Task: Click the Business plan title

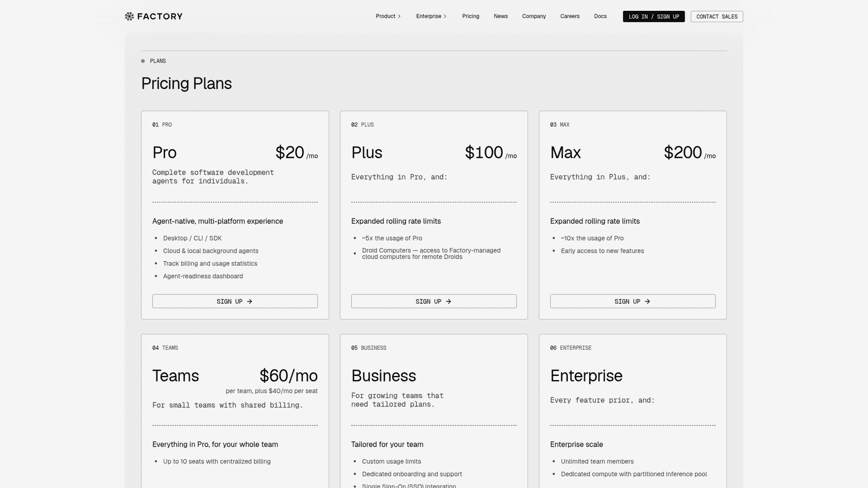Action: coord(383,376)
